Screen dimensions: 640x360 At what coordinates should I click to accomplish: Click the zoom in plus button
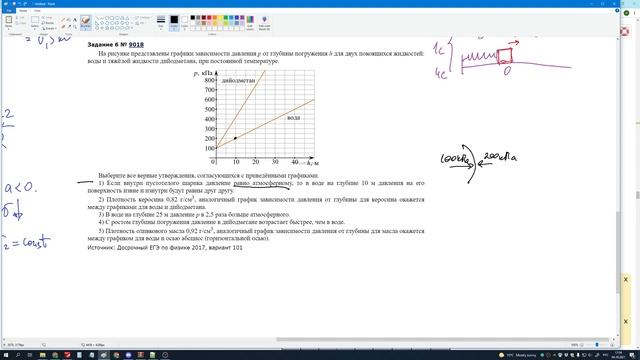(x=612, y=345)
